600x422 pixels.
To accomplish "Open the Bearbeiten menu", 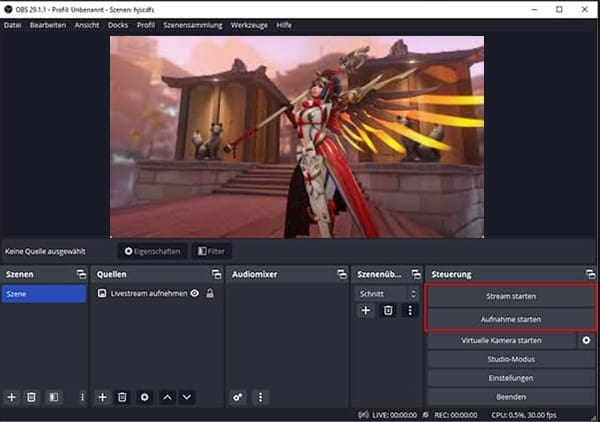I will (48, 25).
